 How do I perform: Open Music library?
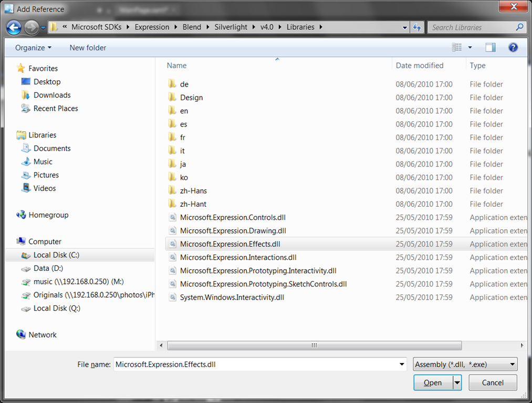pyautogui.click(x=43, y=162)
